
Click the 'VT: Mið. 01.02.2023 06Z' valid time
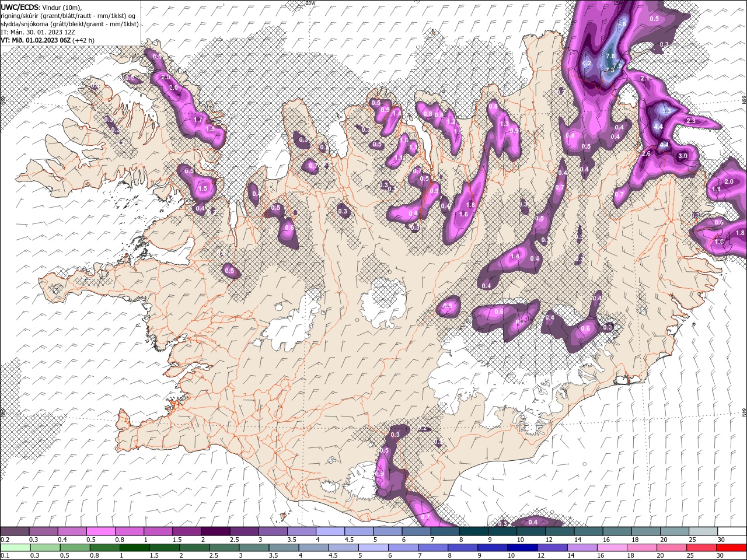pos(36,40)
